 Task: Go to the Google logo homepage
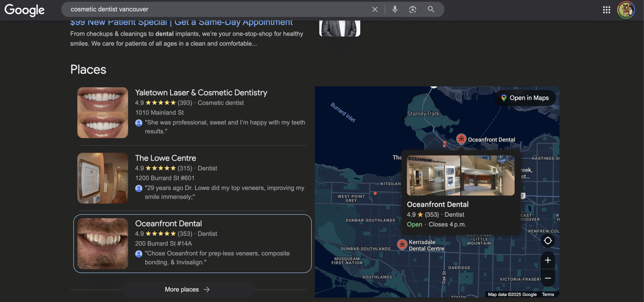[24, 10]
